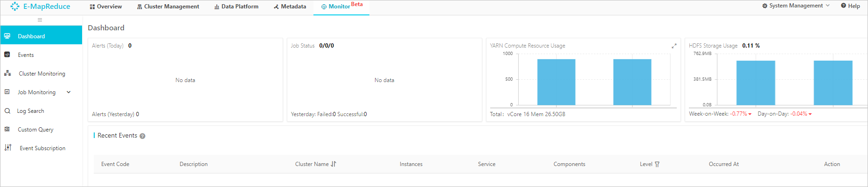The height and width of the screenshot is (187, 868).
Task: Click the Job Status 0/0/0 value
Action: (326, 46)
